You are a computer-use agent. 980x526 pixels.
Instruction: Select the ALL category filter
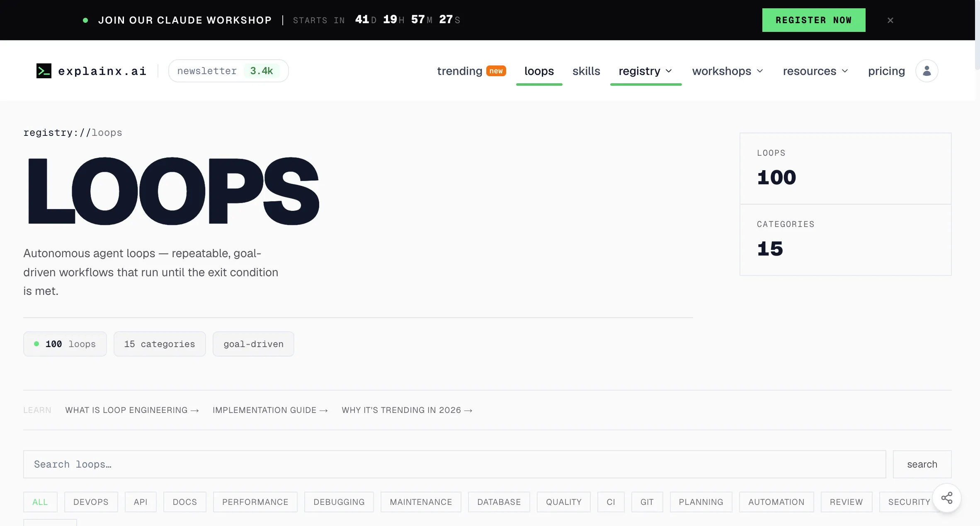[x=40, y=502]
